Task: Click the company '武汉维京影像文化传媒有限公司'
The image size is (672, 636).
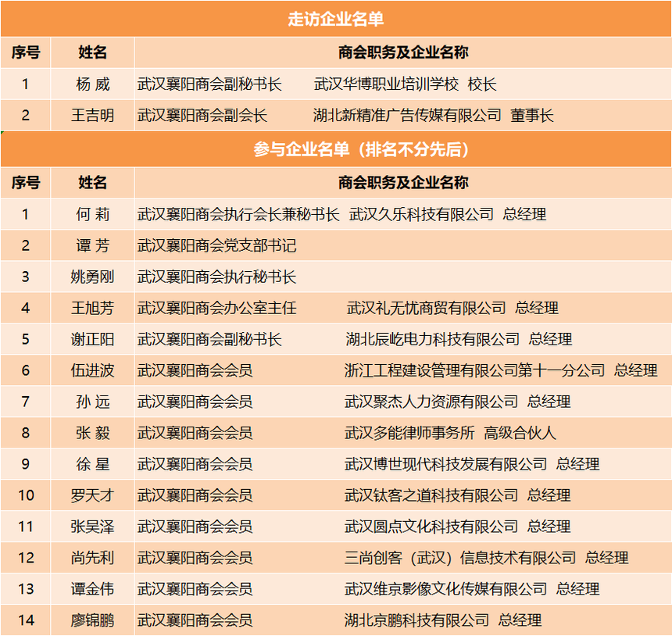Action: 445,589
